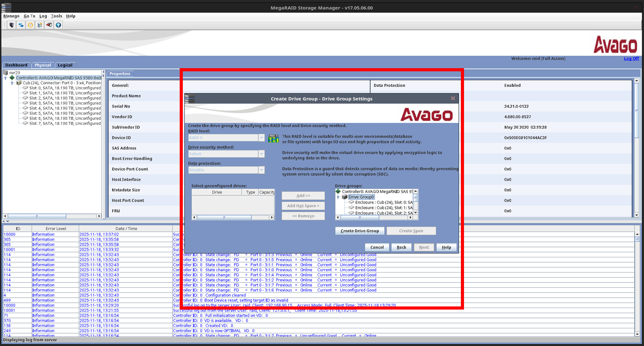Click the unconfigured drives list horizontal scrollbar
Screen dimensions: 644x346
[x=224, y=217]
